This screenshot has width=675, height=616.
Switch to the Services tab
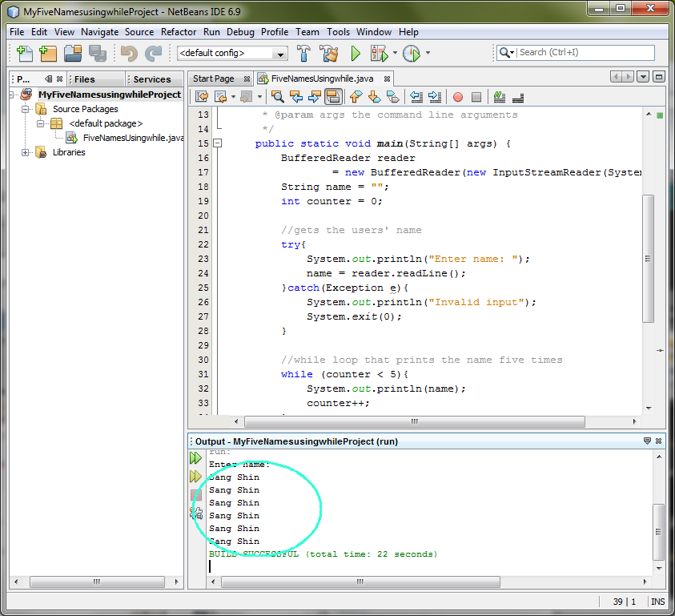point(152,79)
